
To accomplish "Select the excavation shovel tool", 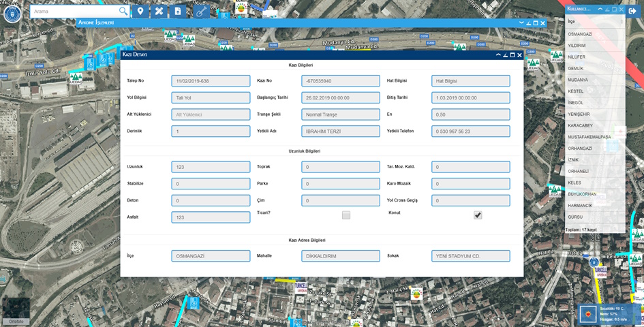I will 200,12.
